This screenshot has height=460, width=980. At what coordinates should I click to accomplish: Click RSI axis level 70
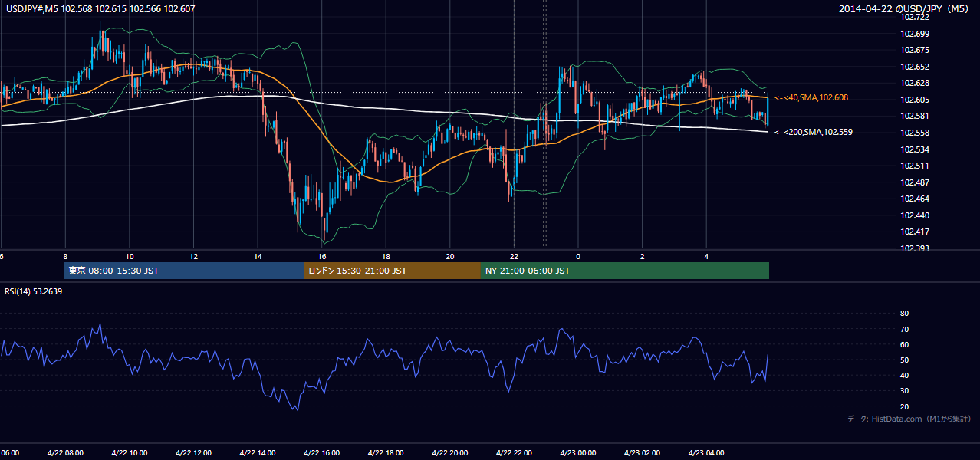(x=904, y=329)
